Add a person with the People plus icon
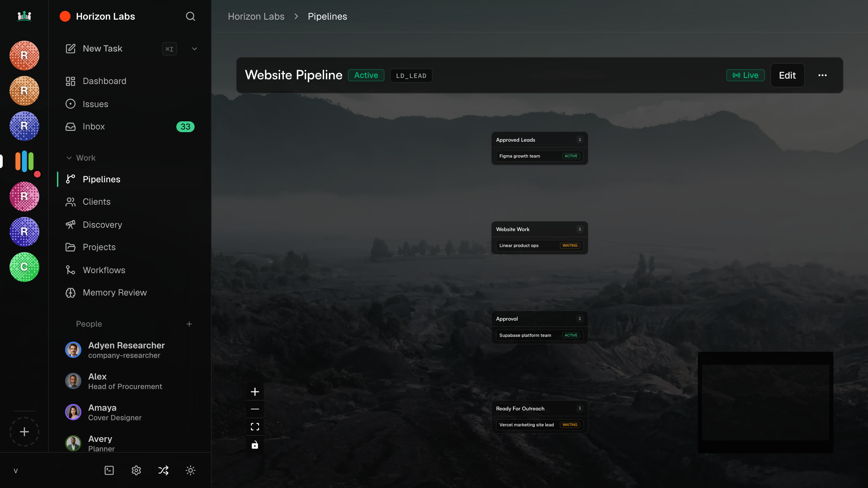This screenshot has width=868, height=488. [x=189, y=324]
